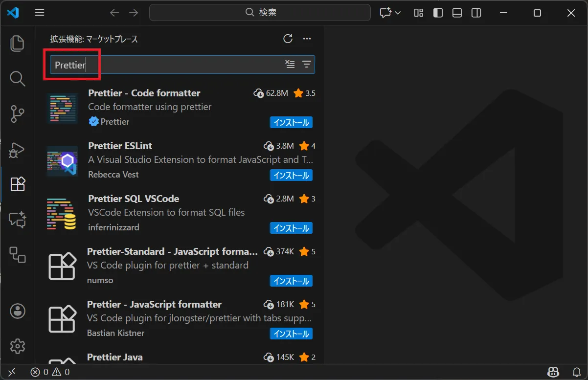Open the Chat view in activity bar
Viewport: 588px width, 380px height.
click(18, 220)
